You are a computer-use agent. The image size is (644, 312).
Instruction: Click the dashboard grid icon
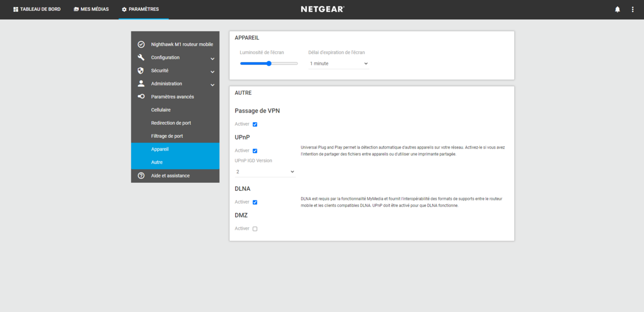tap(16, 9)
